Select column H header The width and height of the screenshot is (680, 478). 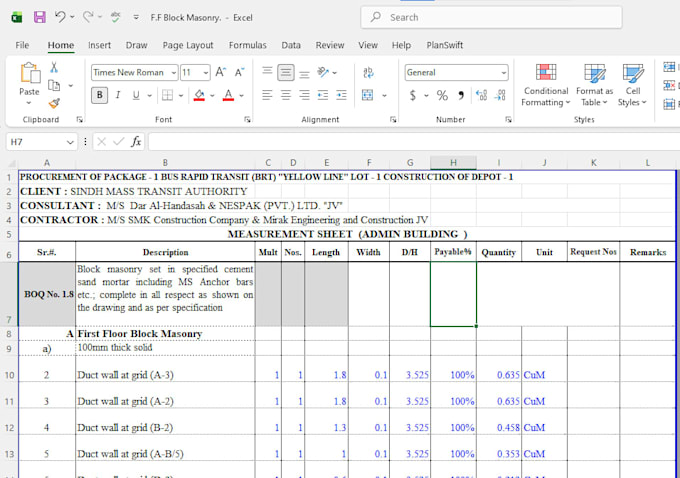click(453, 163)
